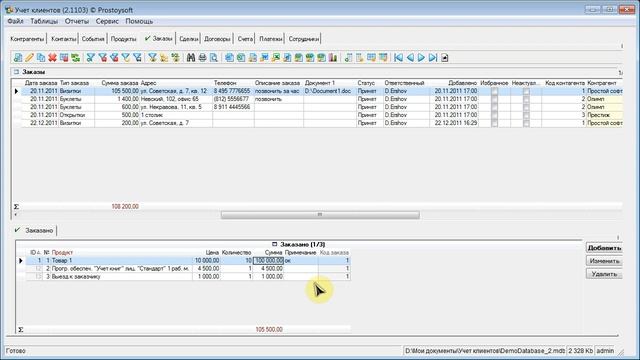Toggle Избранное checkbox for 600,00 order
The height and width of the screenshot is (360, 640).
pos(494,107)
